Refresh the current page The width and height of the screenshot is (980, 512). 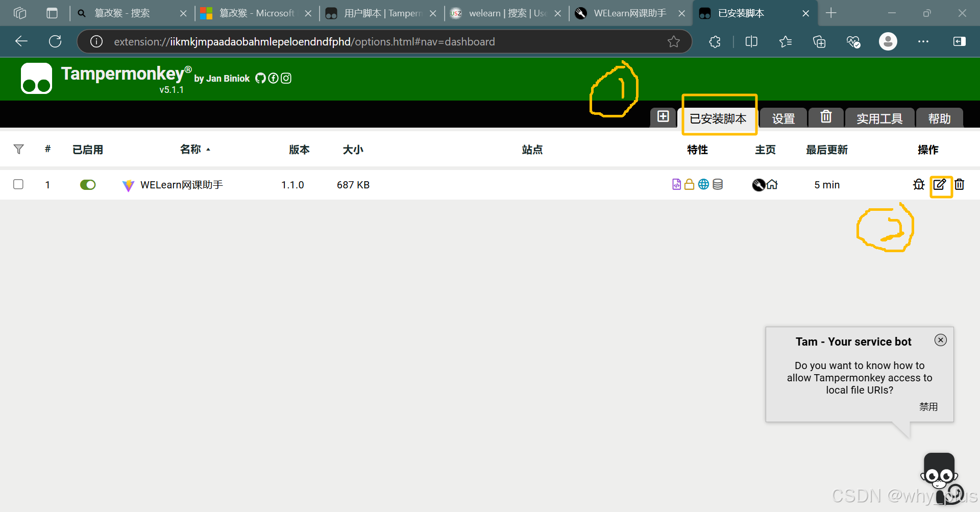click(x=55, y=41)
